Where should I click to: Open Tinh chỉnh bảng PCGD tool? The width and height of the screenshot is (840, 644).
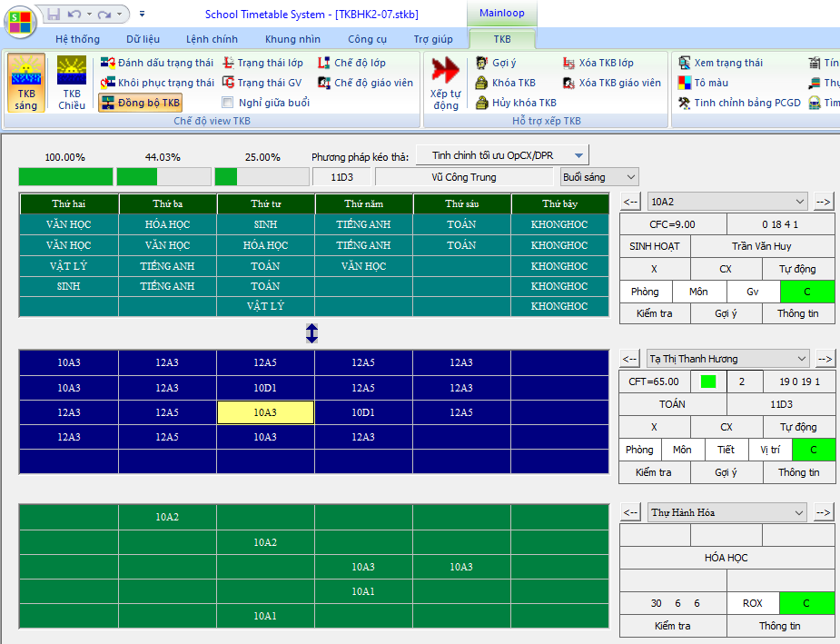[x=685, y=103]
